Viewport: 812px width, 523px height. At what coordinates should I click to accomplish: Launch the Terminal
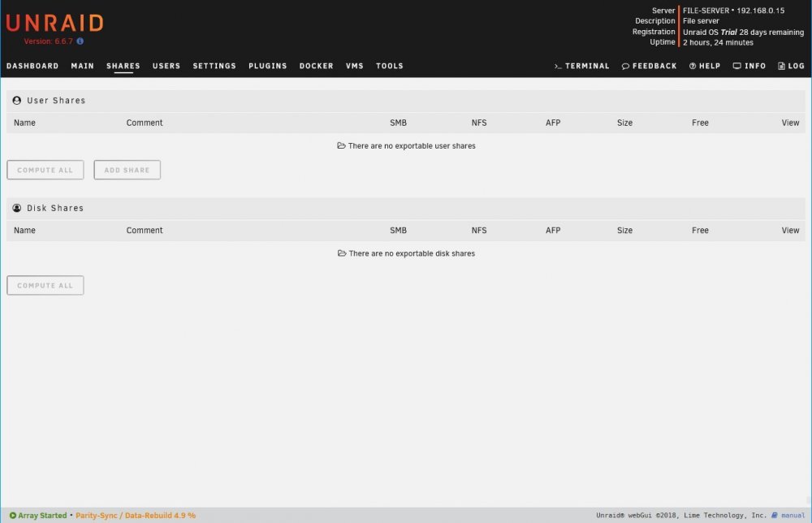pyautogui.click(x=581, y=66)
